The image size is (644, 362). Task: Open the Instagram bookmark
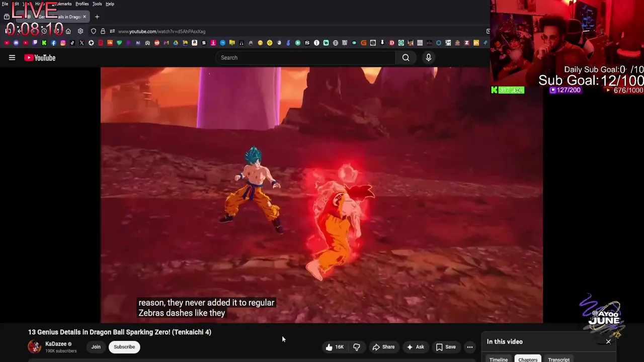(63, 43)
